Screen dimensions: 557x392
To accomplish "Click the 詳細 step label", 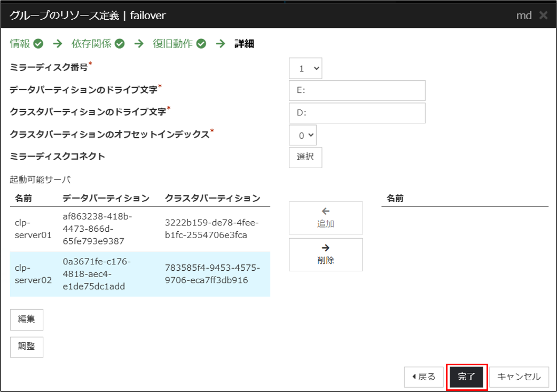I will point(244,44).
